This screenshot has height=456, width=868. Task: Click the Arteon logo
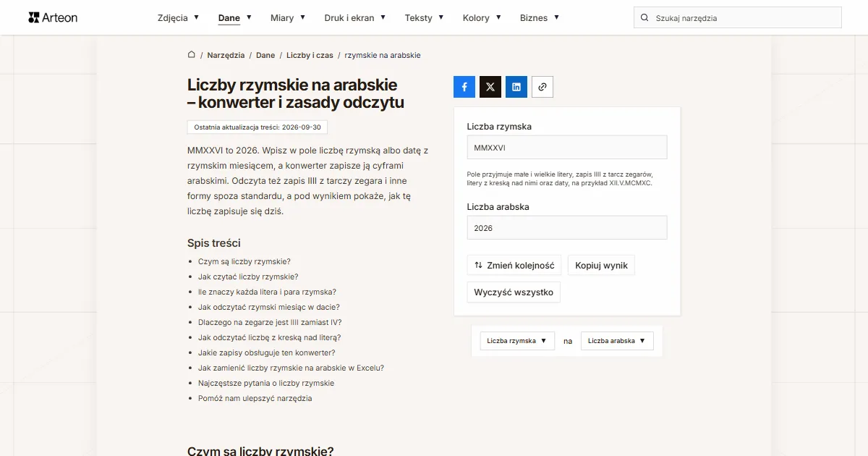pos(53,17)
